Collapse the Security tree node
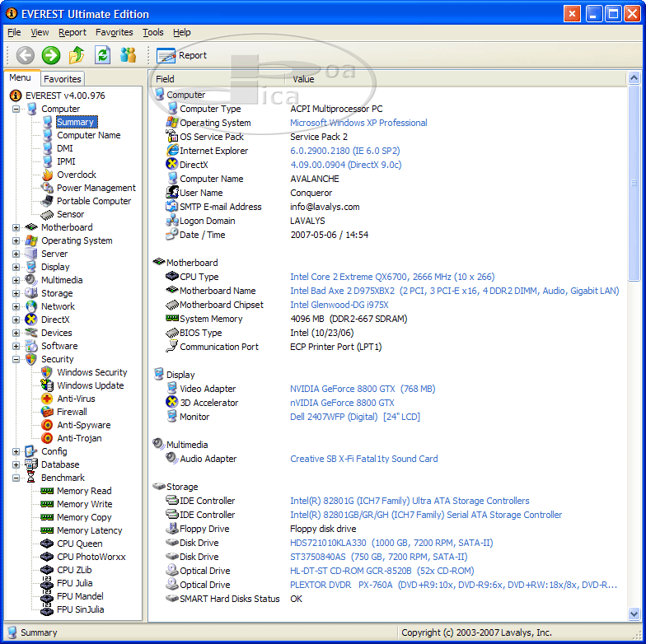The width and height of the screenshot is (646, 644). [16, 359]
